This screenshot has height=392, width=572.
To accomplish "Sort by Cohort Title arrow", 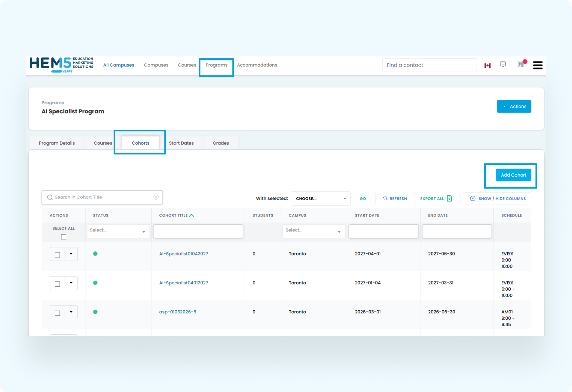I will tap(192, 215).
